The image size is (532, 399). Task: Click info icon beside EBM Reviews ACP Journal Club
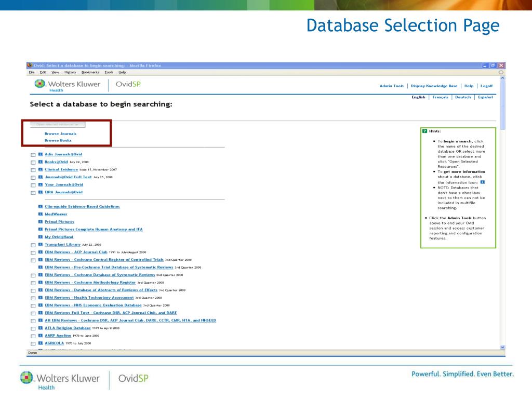(x=41, y=252)
